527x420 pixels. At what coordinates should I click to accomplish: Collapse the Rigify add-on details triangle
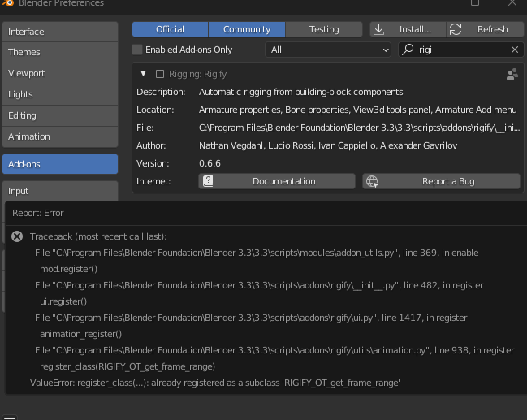coord(144,74)
